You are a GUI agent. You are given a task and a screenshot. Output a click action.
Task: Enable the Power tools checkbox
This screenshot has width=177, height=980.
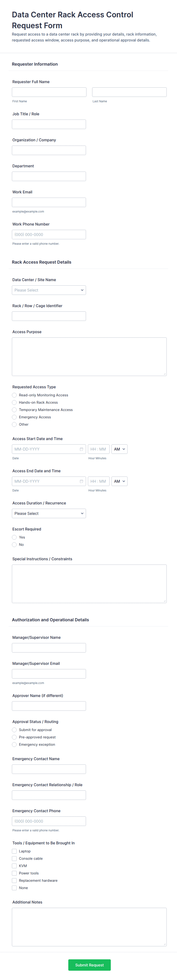click(x=14, y=873)
